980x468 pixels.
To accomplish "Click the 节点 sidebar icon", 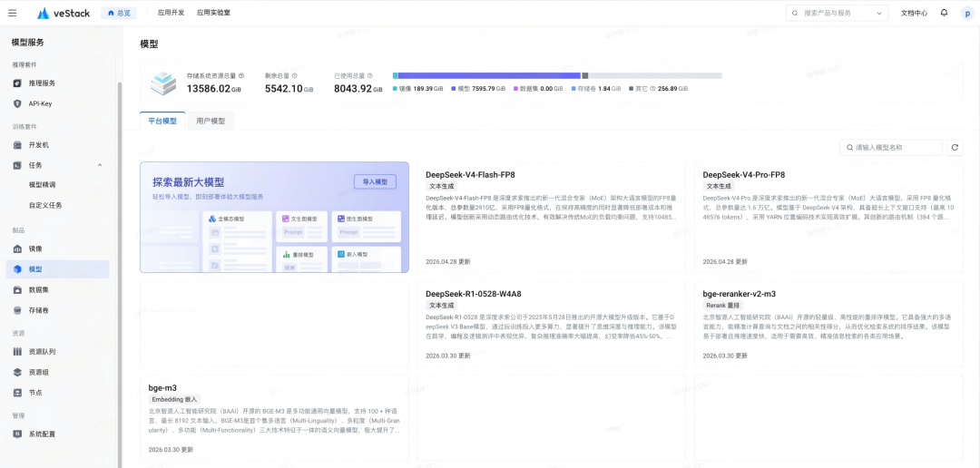I will click(x=17, y=393).
